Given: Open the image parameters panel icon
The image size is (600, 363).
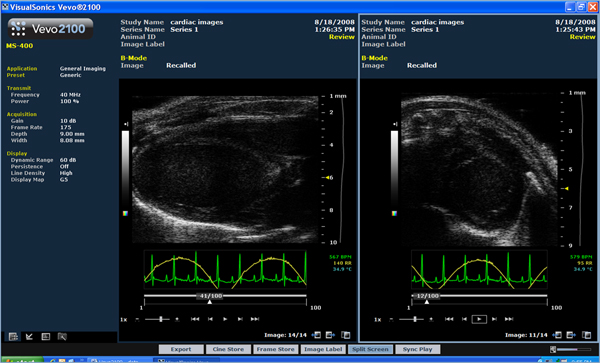Looking at the screenshot, I should tap(13, 337).
